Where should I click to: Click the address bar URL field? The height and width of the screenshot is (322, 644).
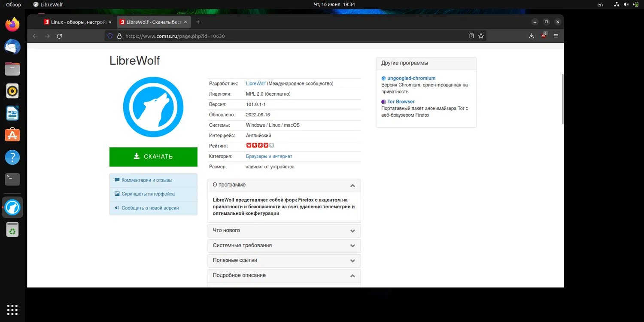pos(295,36)
